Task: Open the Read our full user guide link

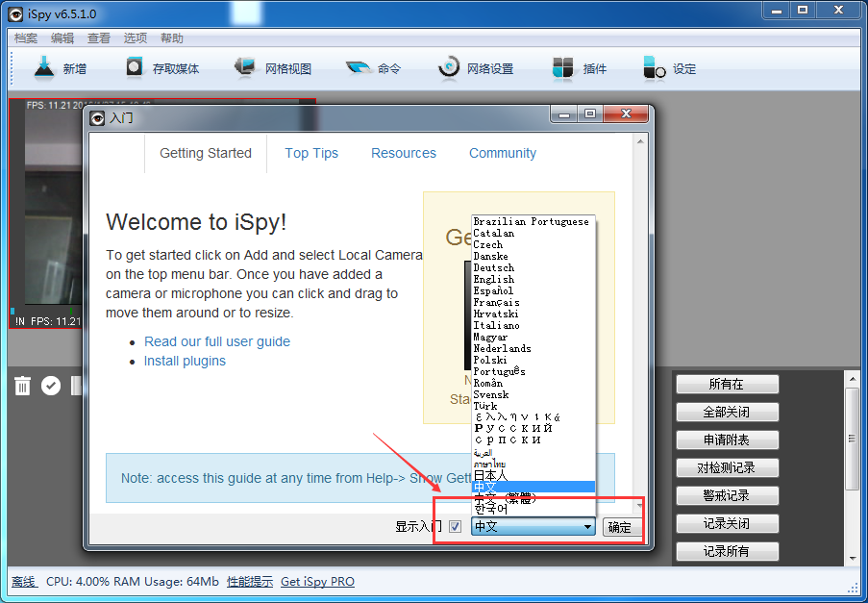Action: coord(217,341)
